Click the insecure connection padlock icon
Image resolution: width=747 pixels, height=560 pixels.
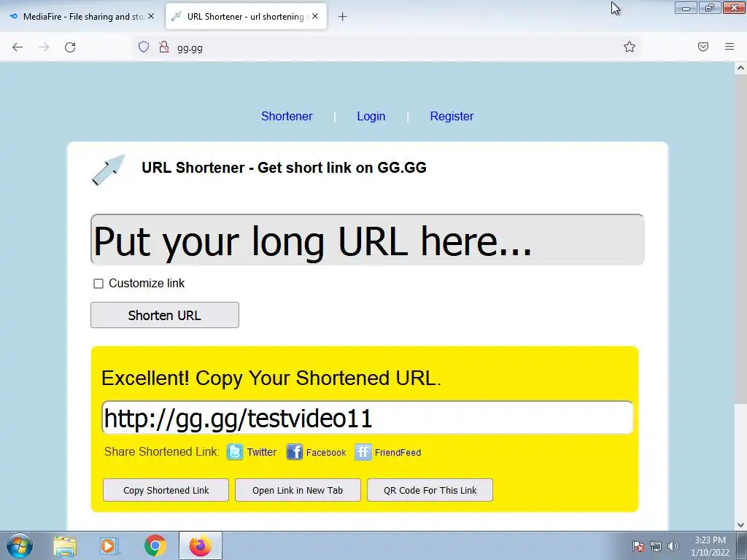pos(164,47)
